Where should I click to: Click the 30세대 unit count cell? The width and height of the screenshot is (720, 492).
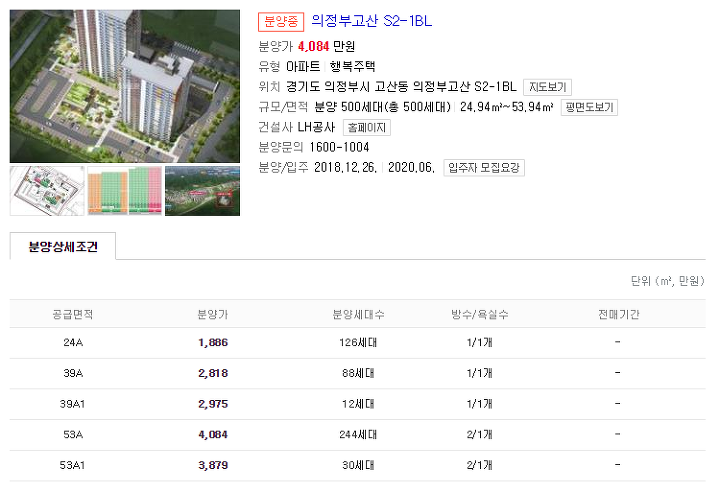(358, 465)
